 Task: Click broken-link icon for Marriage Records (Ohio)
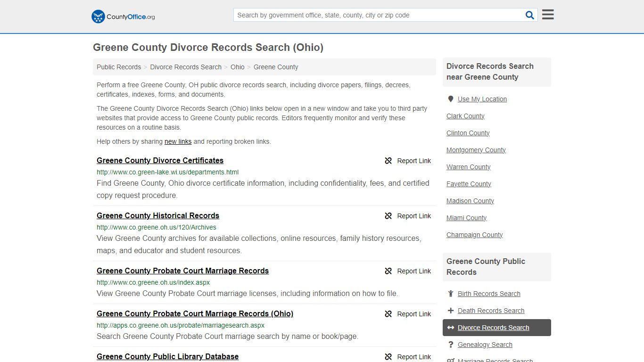(x=388, y=314)
